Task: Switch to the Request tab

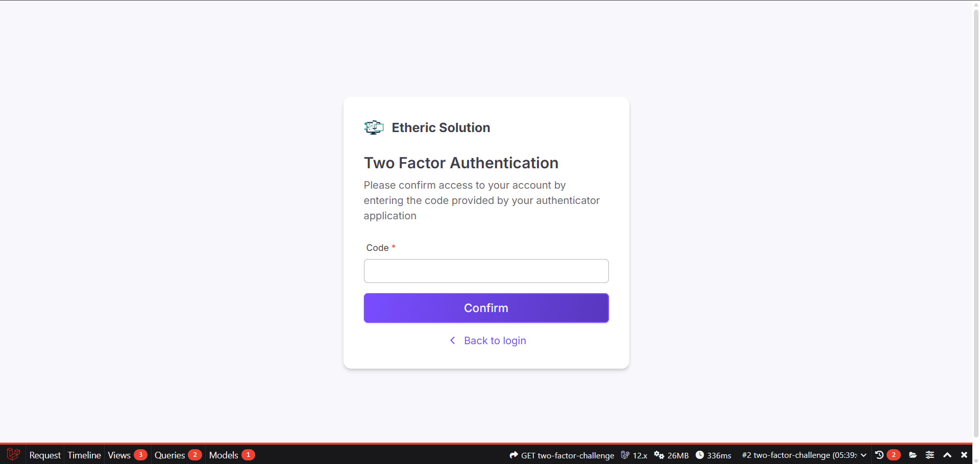Action: (44, 455)
